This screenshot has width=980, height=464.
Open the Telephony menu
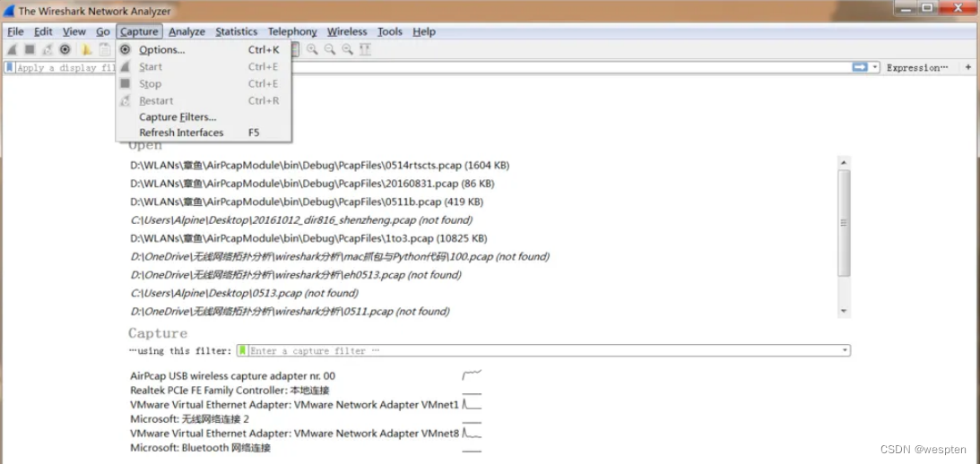tap(292, 31)
